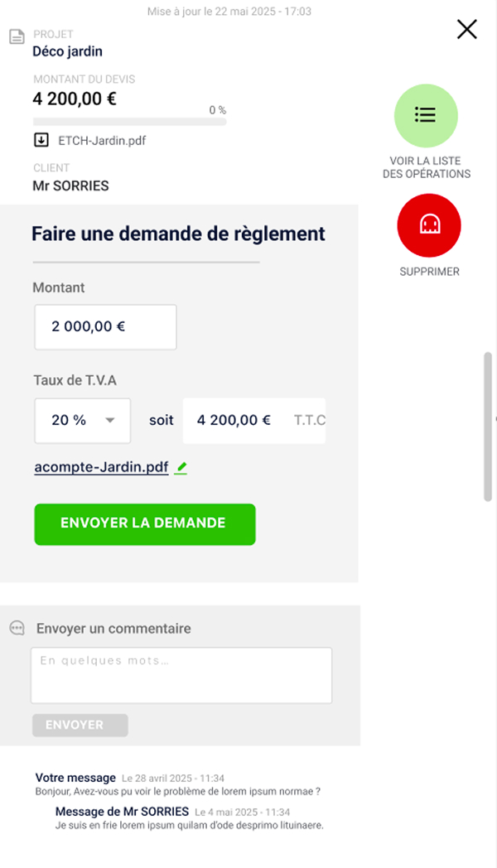The width and height of the screenshot is (497, 868).
Task: Click the 20 % dropdown arrow
Action: [109, 420]
